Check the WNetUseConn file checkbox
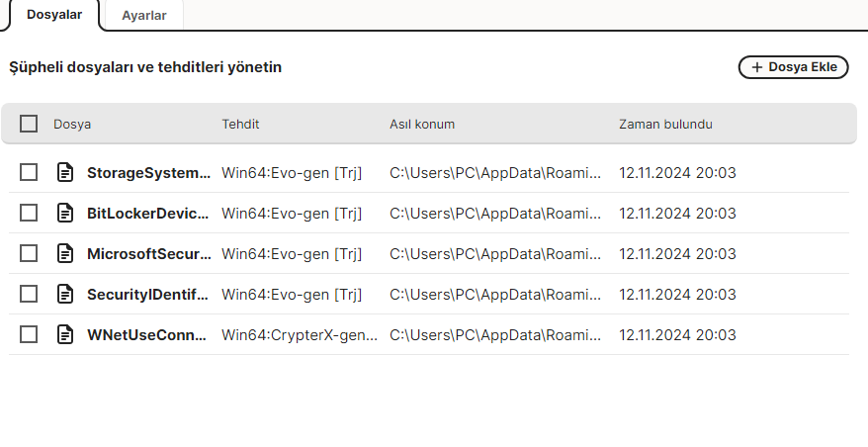This screenshot has width=868, height=447. pyautogui.click(x=29, y=334)
